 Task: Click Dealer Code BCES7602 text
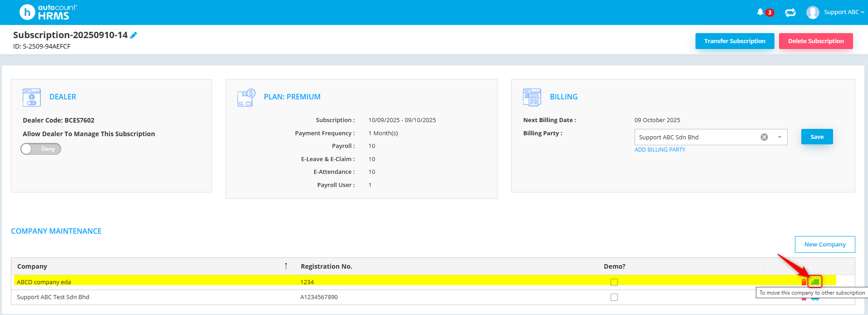[59, 120]
